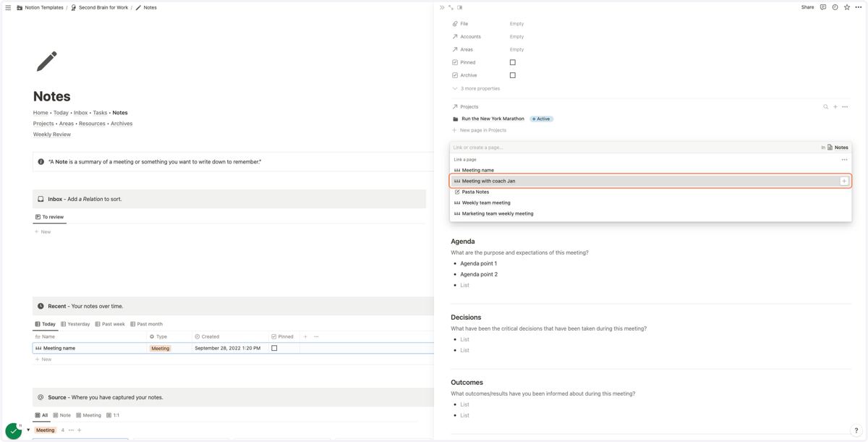
Task: Select the Meeting source tab
Action: coord(88,415)
